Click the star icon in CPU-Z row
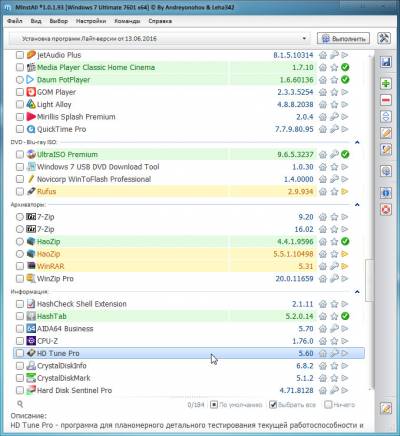 (x=334, y=341)
